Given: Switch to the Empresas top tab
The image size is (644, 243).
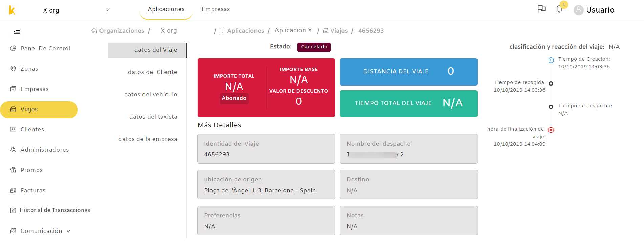Looking at the screenshot, I should pyautogui.click(x=216, y=9).
